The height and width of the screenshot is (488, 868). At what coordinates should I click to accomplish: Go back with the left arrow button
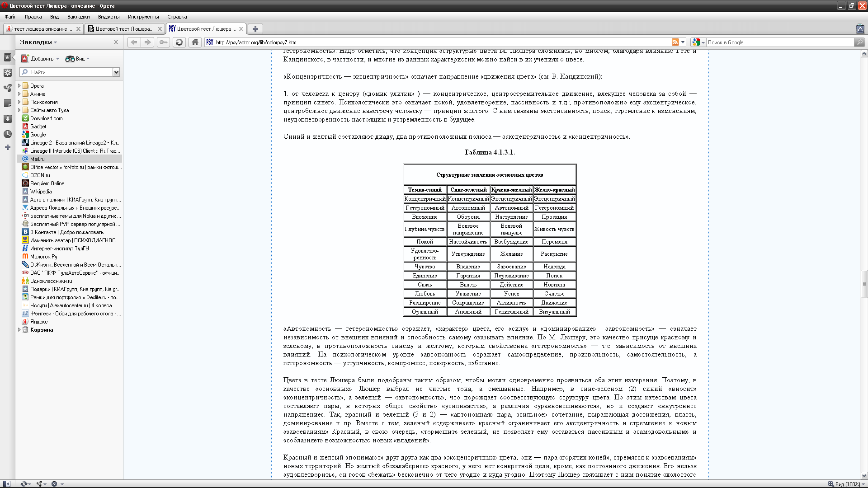pos(134,42)
